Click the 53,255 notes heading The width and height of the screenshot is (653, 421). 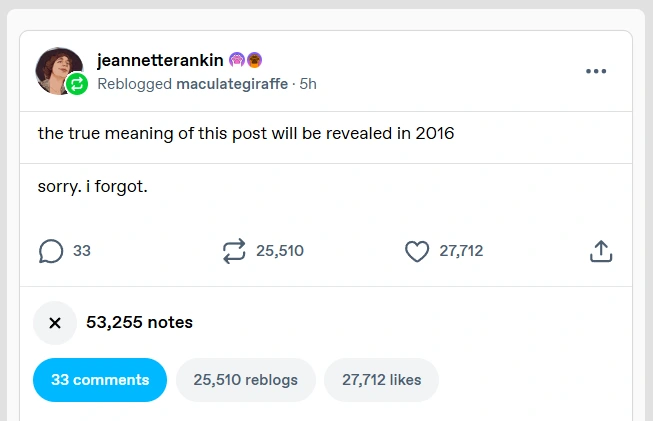[139, 322]
